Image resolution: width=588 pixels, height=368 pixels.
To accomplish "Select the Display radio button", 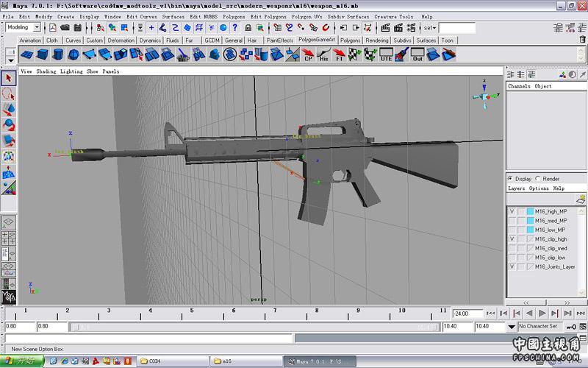I will click(x=510, y=178).
